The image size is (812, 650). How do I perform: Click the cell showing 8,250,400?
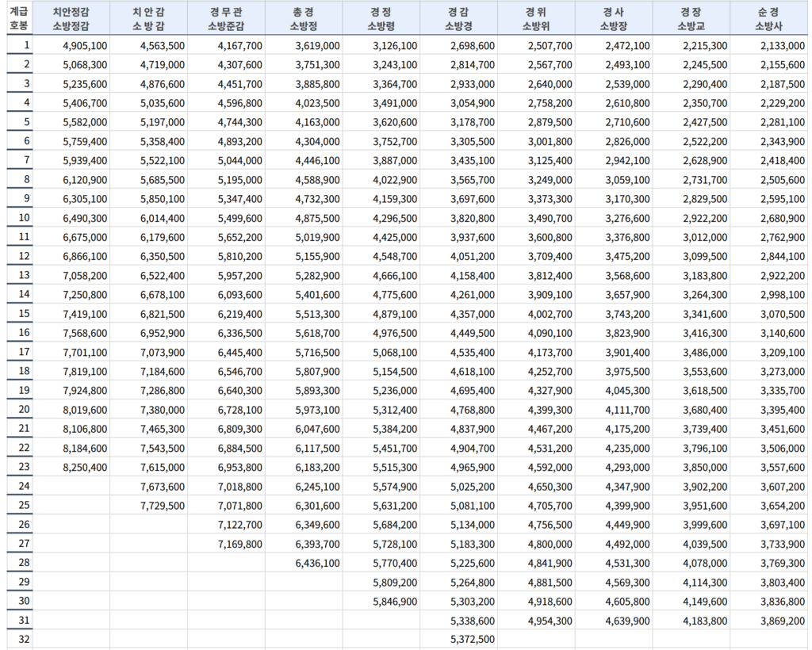pos(83,467)
